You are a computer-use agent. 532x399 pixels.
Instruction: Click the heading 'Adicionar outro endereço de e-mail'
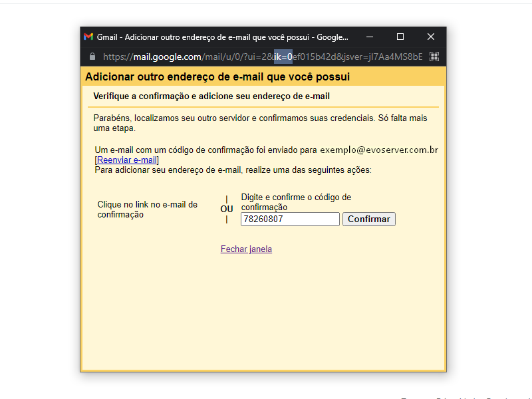click(x=217, y=76)
